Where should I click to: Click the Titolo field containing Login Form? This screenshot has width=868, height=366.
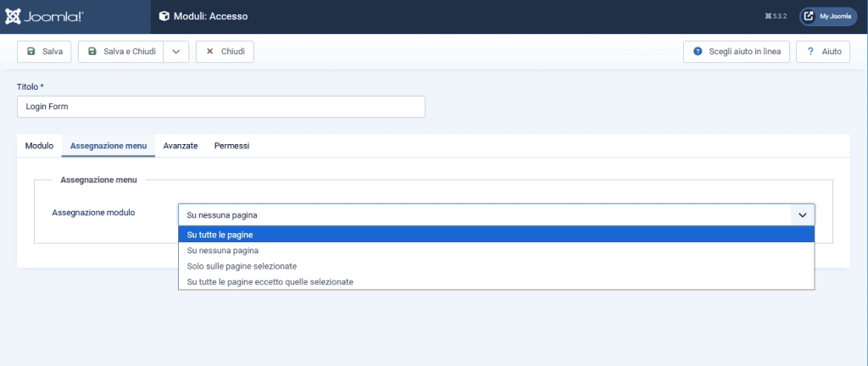coord(220,107)
